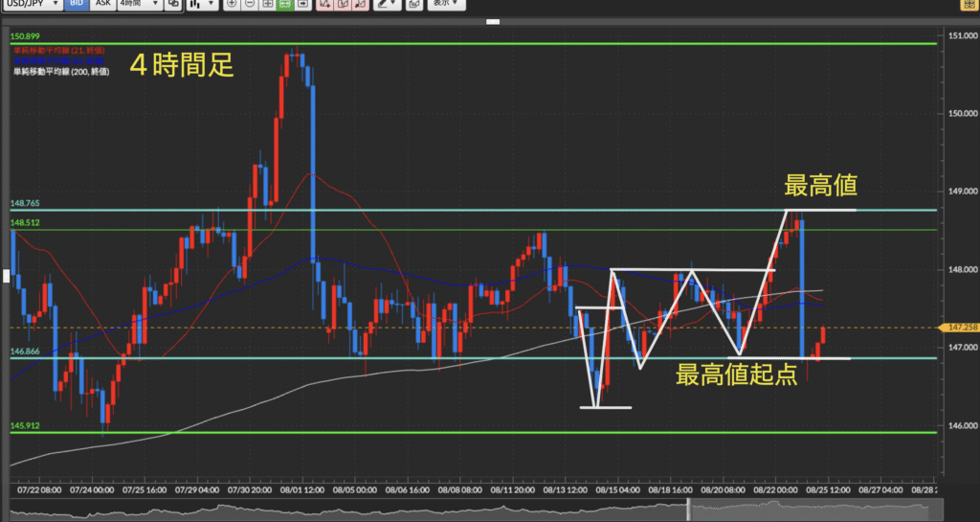Click the duplicate chart window icon
Screen dimensions: 980x522
tap(173, 4)
